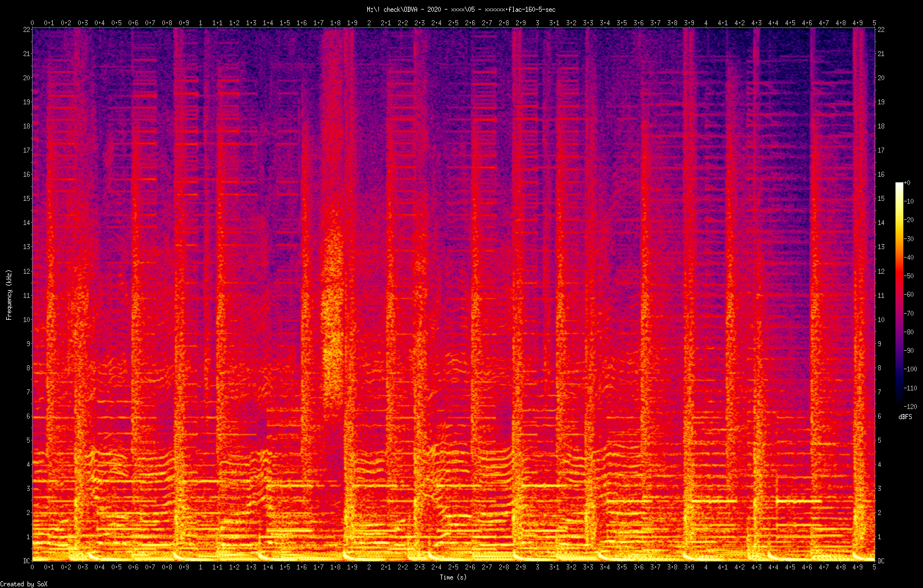The width and height of the screenshot is (923, 588).
Task: Click the bright noise burst near 1.8 seconds
Action: tap(333, 314)
